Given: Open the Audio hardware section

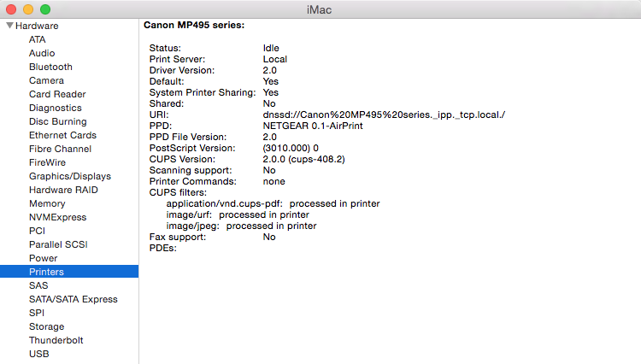Looking at the screenshot, I should click(42, 53).
